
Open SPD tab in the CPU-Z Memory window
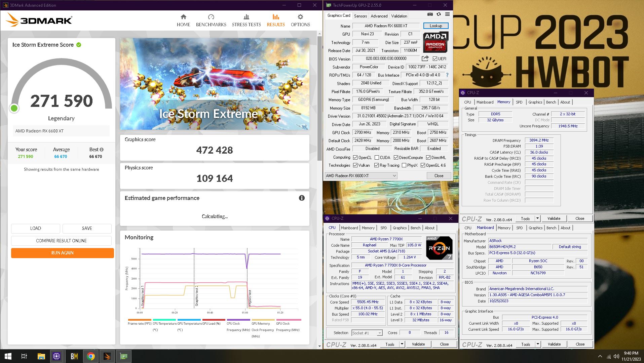(519, 102)
